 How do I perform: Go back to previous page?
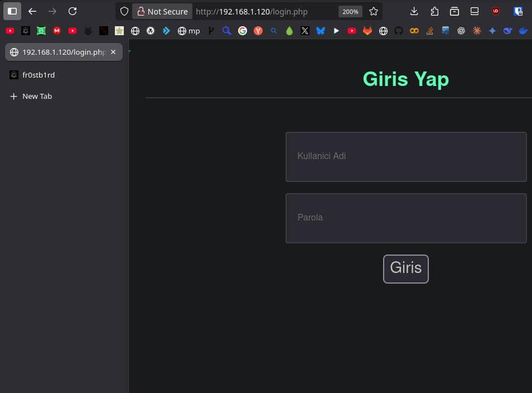point(32,11)
